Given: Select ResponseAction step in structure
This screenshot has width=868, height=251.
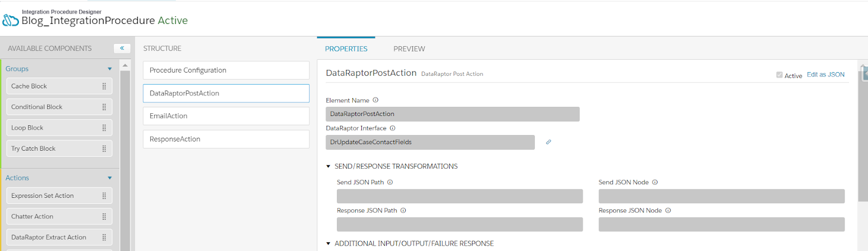Looking at the screenshot, I should (x=226, y=139).
